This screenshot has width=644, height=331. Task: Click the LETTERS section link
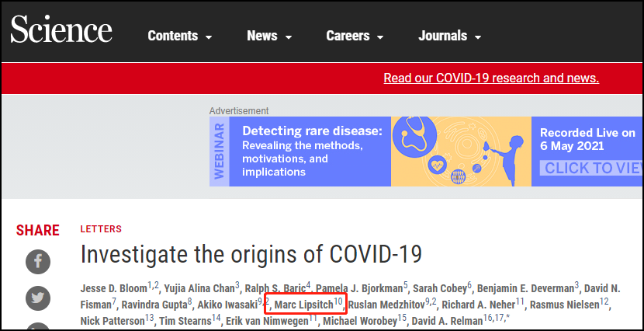pyautogui.click(x=101, y=229)
